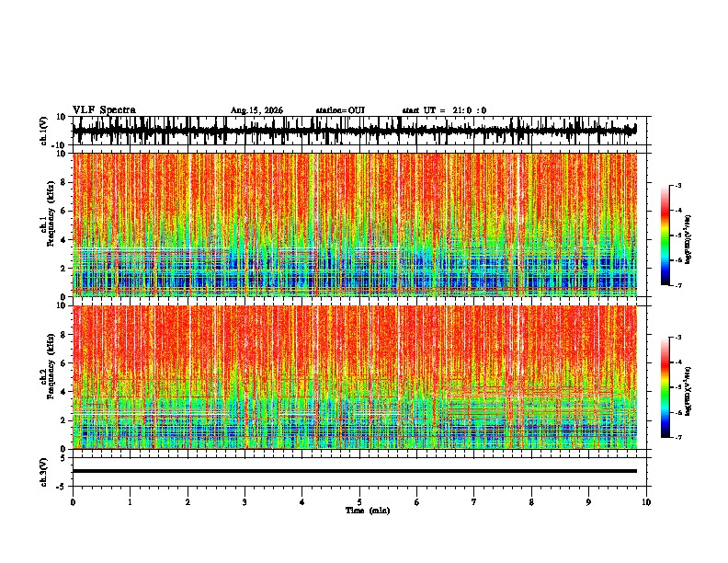The image size is (728, 563).
Task: Click time axis tick label "3"
Action: (x=245, y=502)
